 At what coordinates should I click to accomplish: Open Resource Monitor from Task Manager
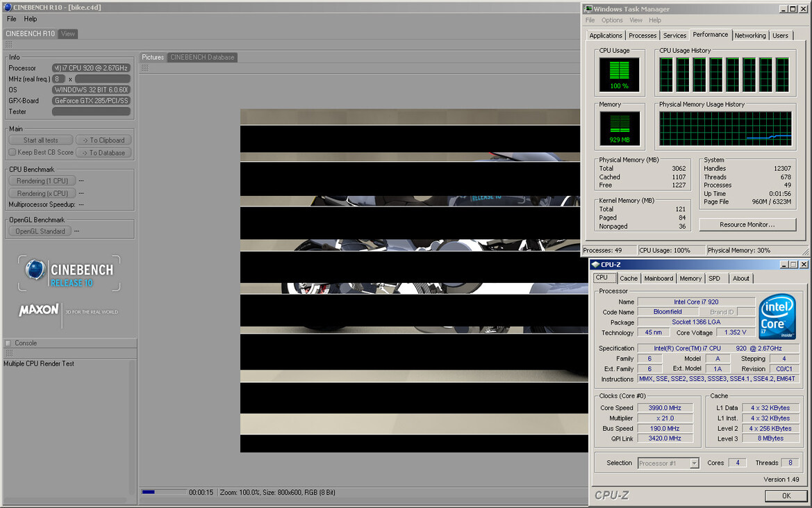pos(747,224)
